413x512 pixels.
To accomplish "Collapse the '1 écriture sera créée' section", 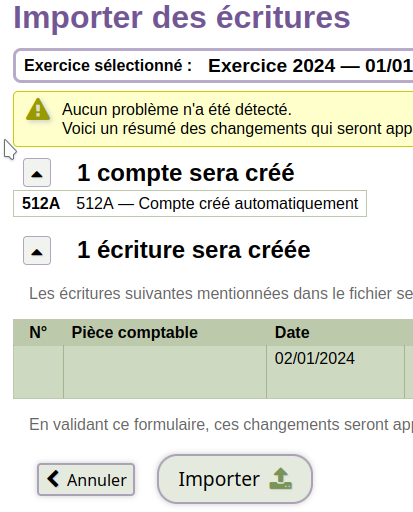I will click(x=37, y=251).
